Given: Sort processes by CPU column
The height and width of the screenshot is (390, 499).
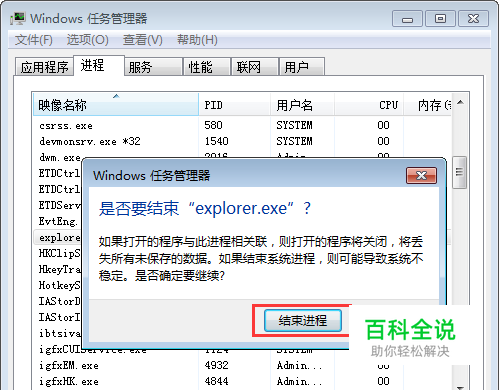Looking at the screenshot, I should coord(369,105).
